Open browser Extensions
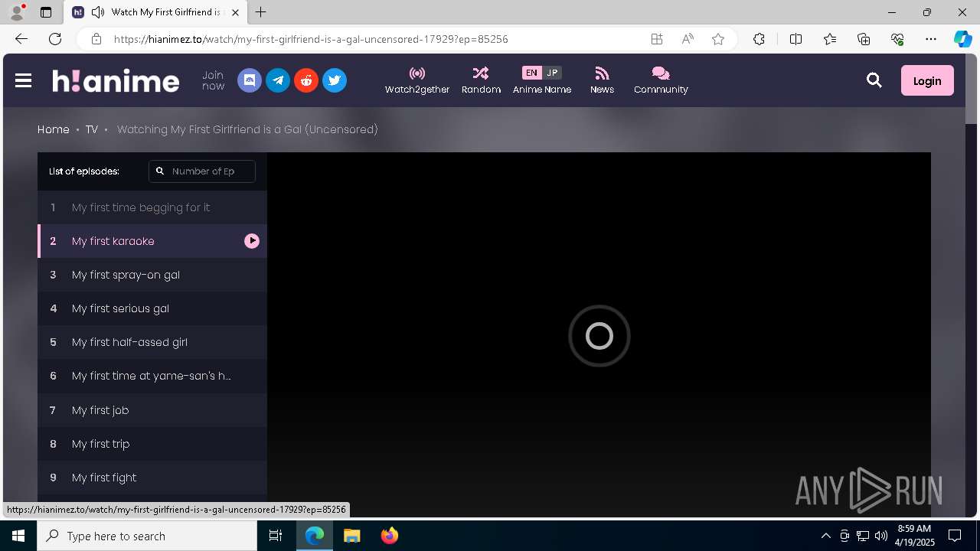The image size is (980, 551). point(759,39)
